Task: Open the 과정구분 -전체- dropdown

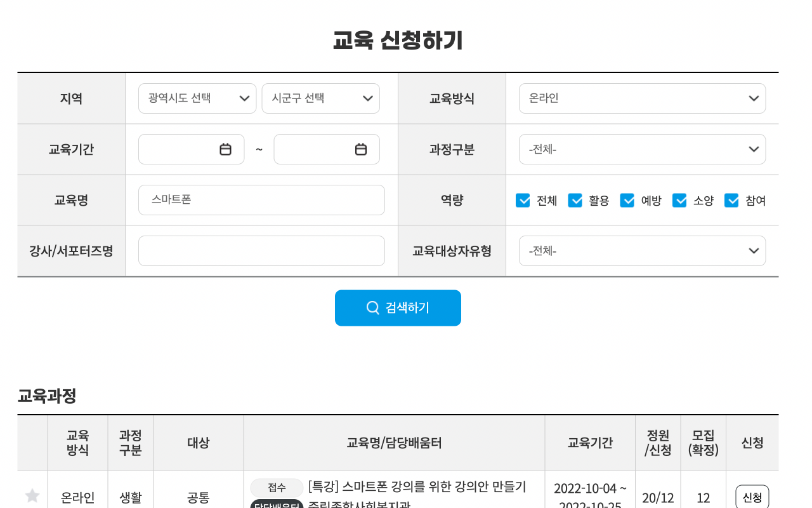Action: [642, 149]
